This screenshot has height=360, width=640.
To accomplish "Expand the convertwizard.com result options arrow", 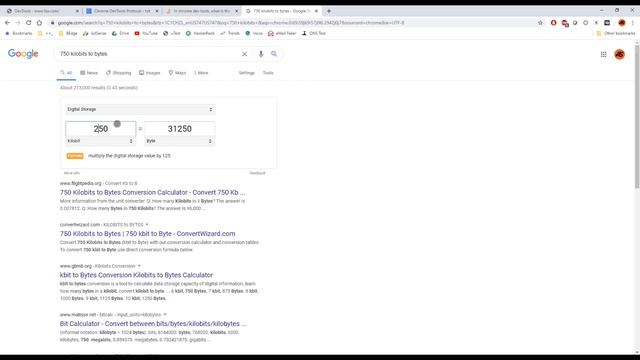I will click(147, 224).
